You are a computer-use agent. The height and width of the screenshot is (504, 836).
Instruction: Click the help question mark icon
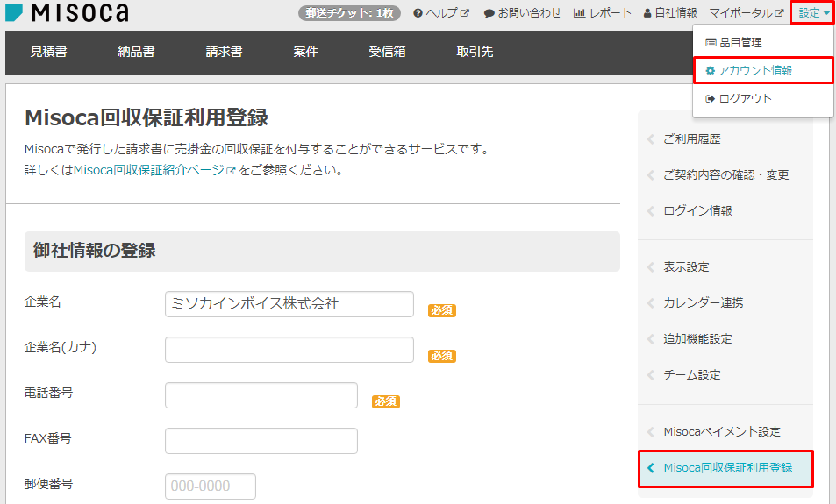[418, 13]
